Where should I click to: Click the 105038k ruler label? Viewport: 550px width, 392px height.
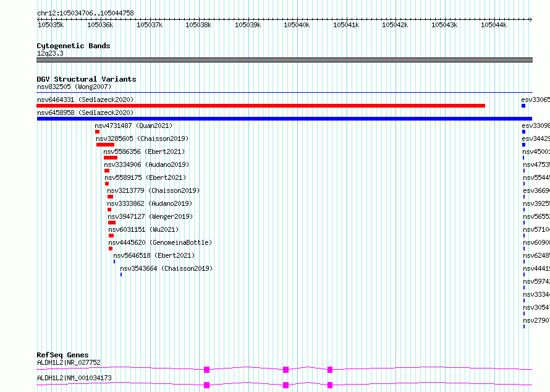click(x=198, y=25)
